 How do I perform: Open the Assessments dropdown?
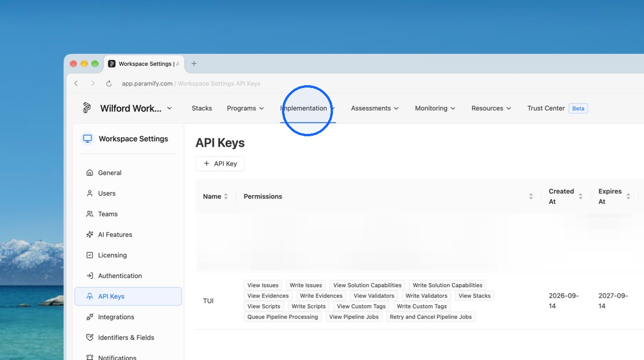tap(375, 108)
